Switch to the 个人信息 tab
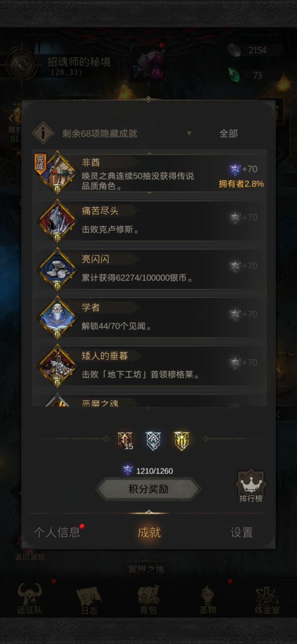The image size is (297, 644). point(57,532)
